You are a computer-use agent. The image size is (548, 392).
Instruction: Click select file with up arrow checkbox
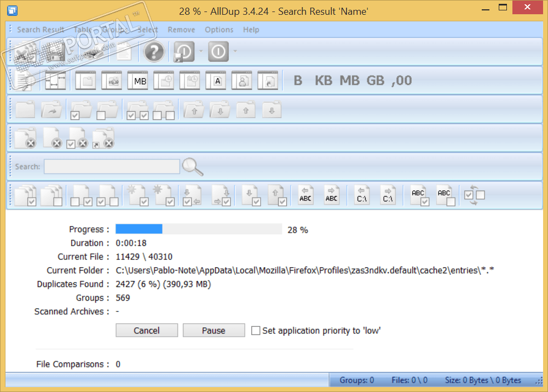pyautogui.click(x=278, y=195)
